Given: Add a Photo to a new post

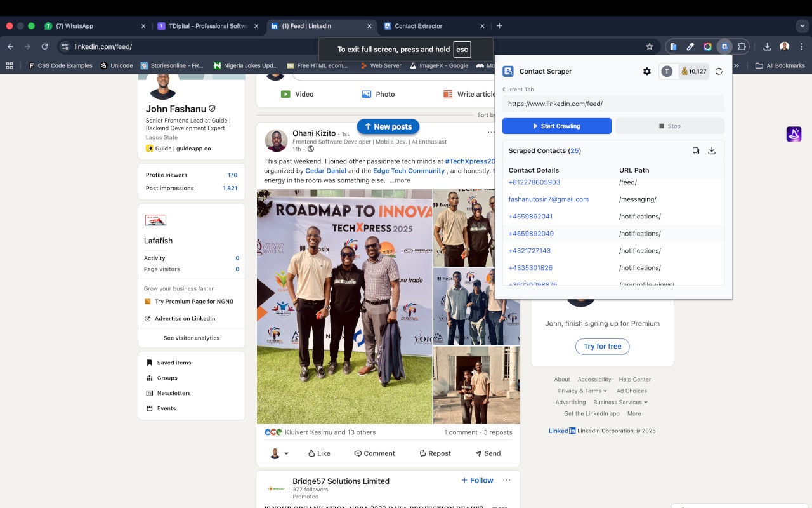Looking at the screenshot, I should click(377, 94).
